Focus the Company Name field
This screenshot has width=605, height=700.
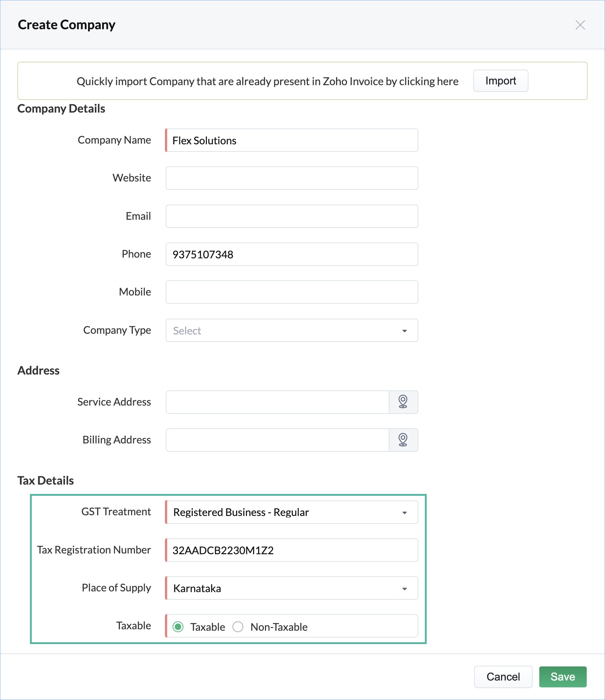coord(292,140)
